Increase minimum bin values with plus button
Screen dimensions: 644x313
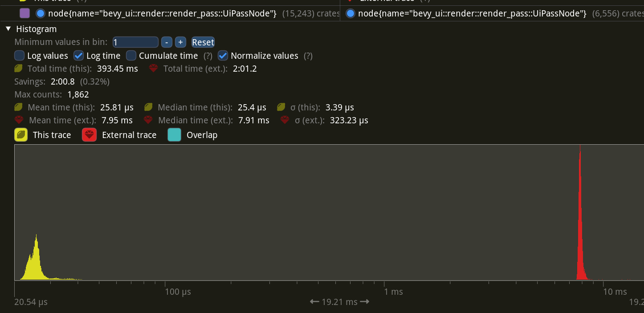180,42
